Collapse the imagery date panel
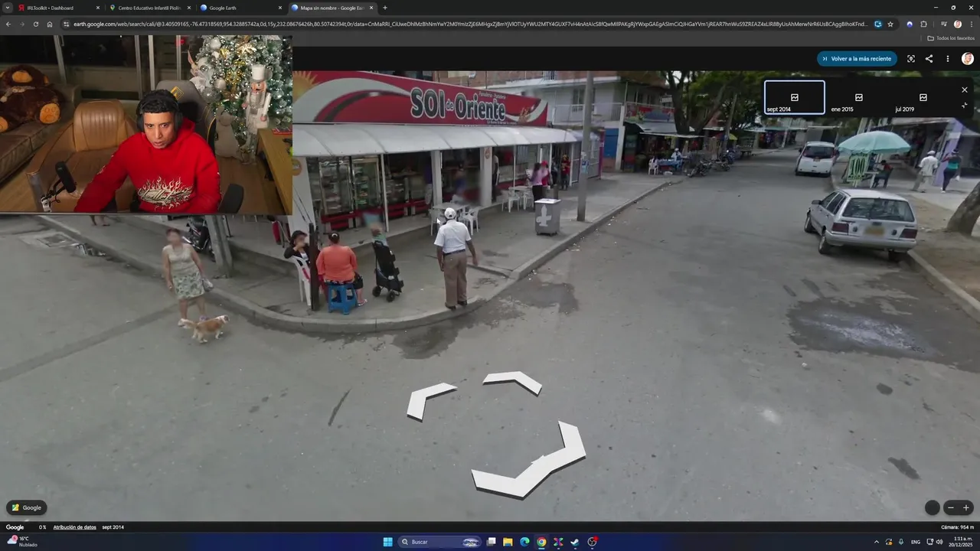Image resolution: width=980 pixels, height=551 pixels. [965, 106]
